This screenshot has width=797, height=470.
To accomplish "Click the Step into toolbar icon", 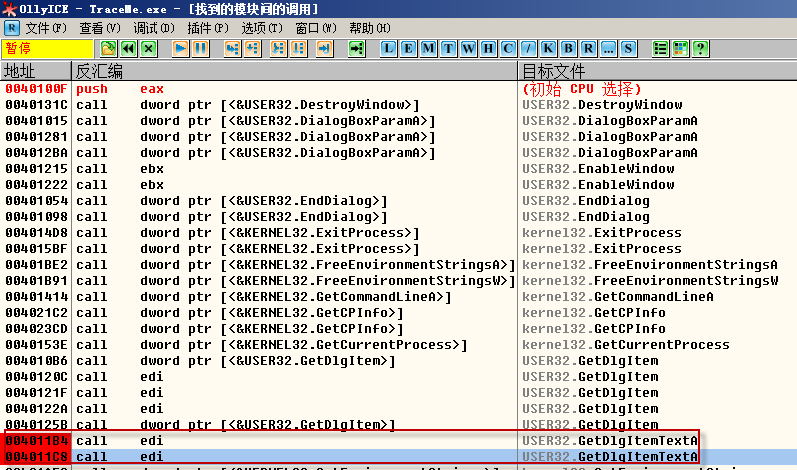I will point(233,49).
